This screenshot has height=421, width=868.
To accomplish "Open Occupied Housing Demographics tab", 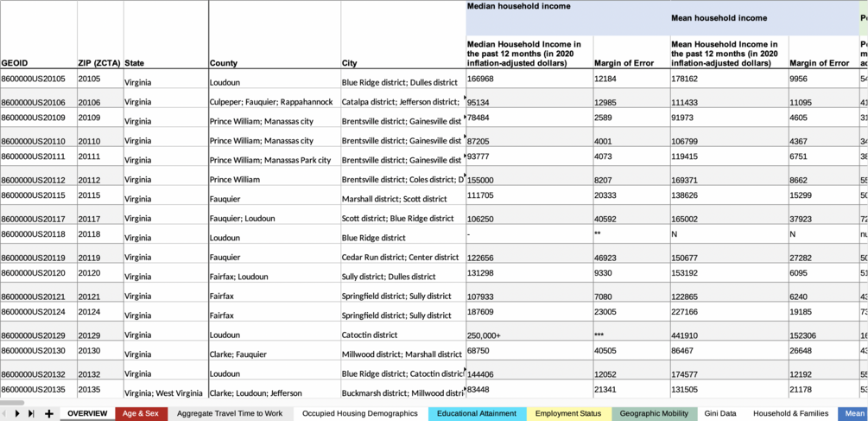I will [x=360, y=414].
